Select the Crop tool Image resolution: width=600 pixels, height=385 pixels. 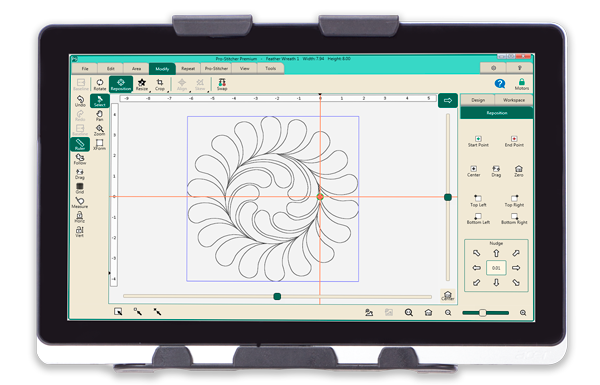160,85
